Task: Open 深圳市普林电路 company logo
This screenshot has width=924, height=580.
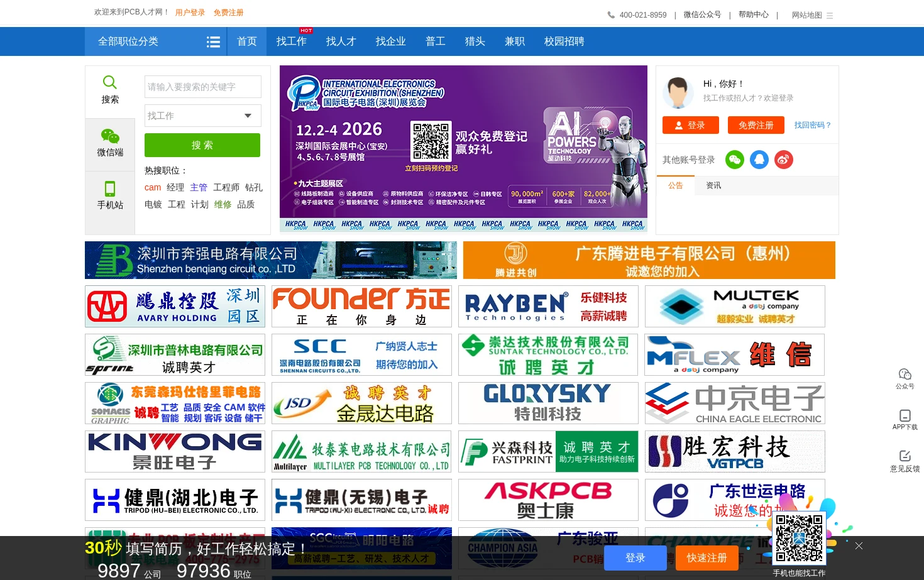Action: (x=175, y=354)
